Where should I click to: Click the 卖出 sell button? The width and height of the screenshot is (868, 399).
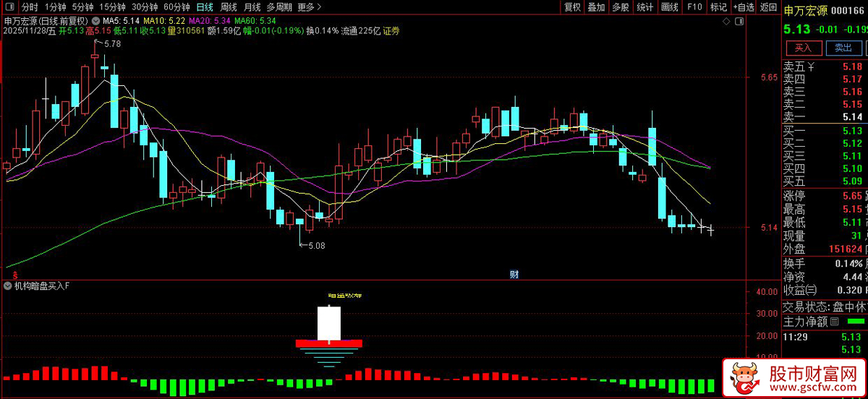click(843, 48)
